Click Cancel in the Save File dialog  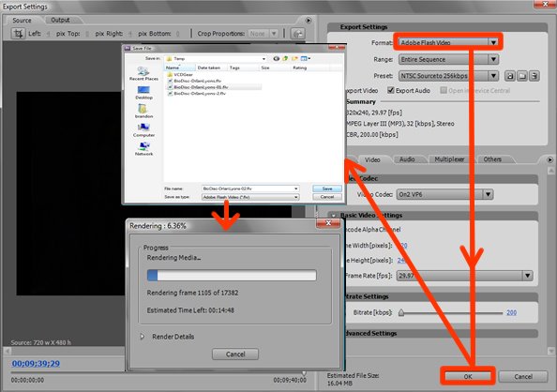[x=327, y=197]
